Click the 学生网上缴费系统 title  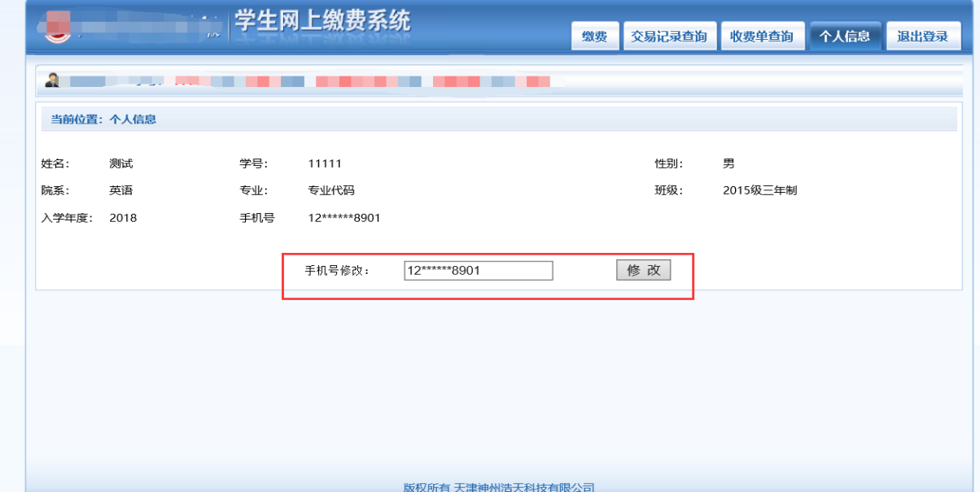322,22
